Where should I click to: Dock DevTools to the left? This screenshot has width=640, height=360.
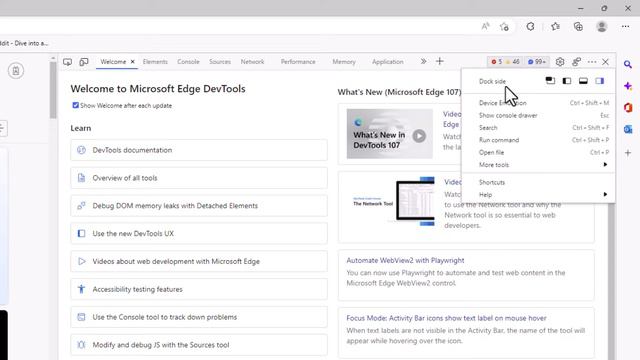(x=567, y=81)
